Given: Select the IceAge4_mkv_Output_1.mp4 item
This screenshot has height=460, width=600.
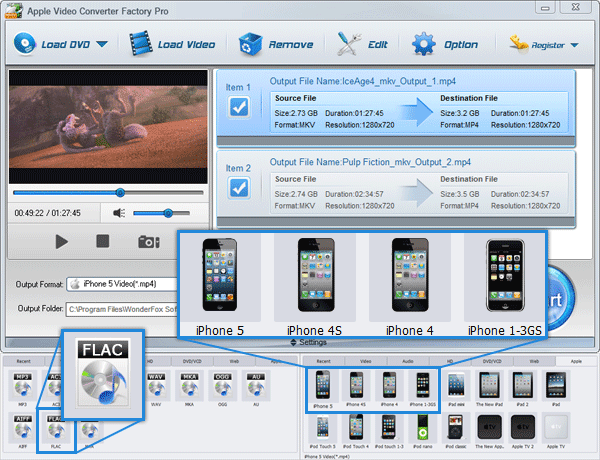Looking at the screenshot, I should coord(396,108).
